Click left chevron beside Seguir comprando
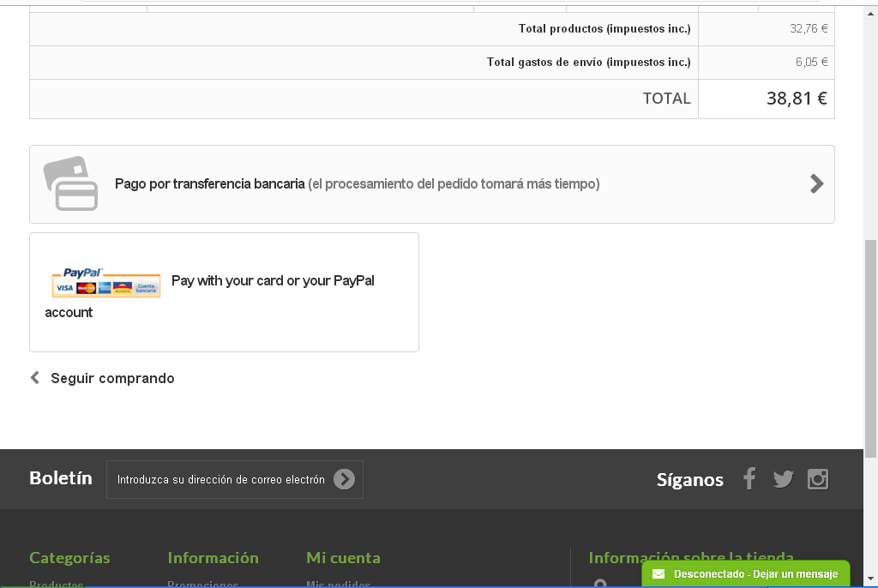Image resolution: width=878 pixels, height=588 pixels. tap(35, 378)
